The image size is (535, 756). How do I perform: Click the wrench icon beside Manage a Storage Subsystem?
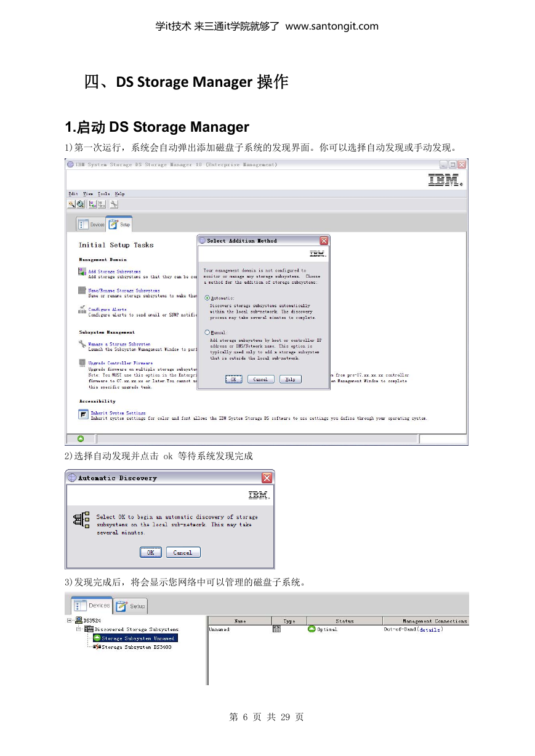[x=82, y=344]
